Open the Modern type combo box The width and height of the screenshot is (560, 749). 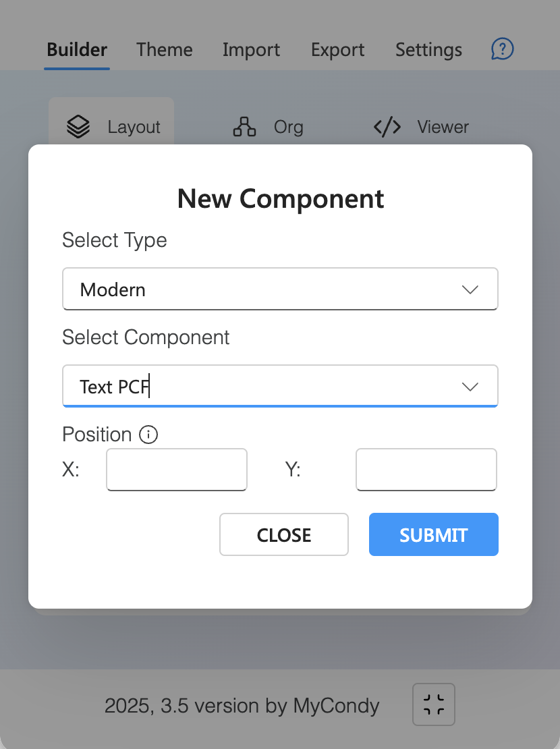point(280,289)
